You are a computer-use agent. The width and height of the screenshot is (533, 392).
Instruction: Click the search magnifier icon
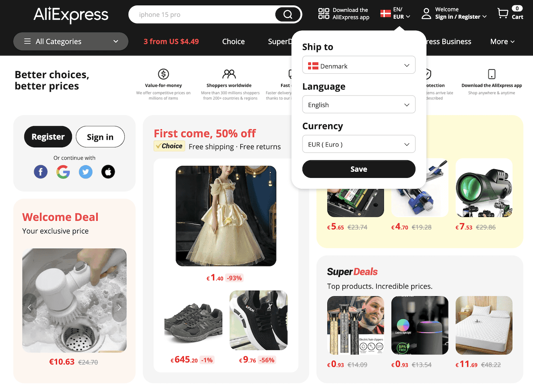(288, 14)
